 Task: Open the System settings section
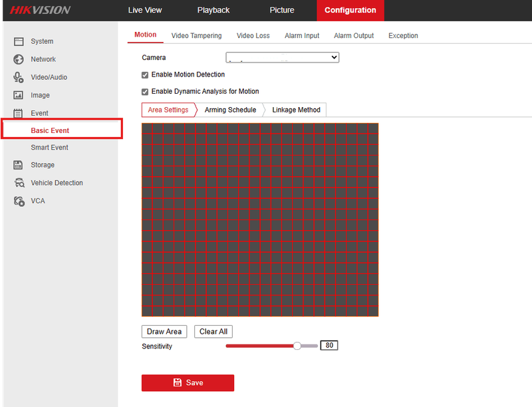43,41
